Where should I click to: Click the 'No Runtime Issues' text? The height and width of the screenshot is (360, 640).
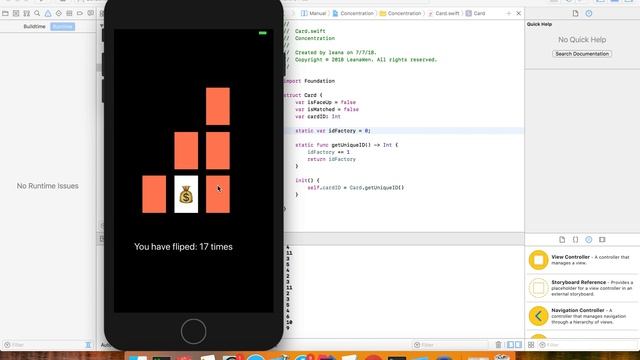pyautogui.click(x=48, y=186)
